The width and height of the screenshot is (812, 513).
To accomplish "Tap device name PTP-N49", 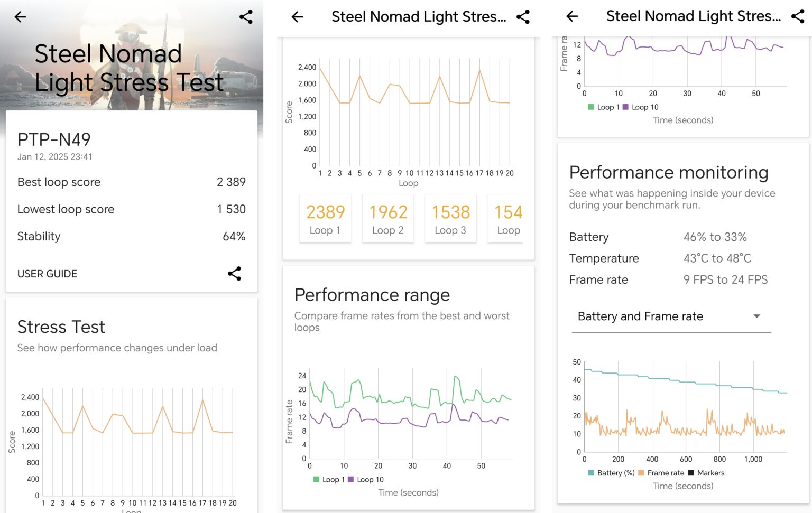I will [54, 139].
